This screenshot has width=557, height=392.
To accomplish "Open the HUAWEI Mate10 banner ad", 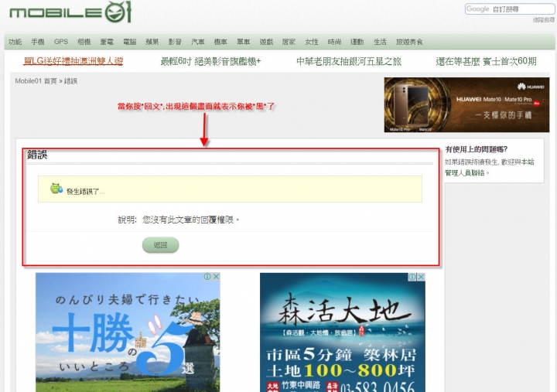I will click(x=466, y=104).
